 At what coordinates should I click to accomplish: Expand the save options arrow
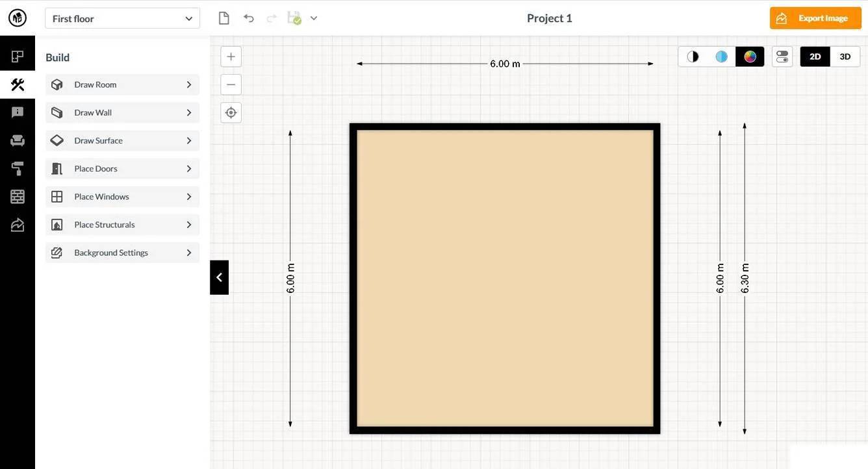[x=314, y=18]
